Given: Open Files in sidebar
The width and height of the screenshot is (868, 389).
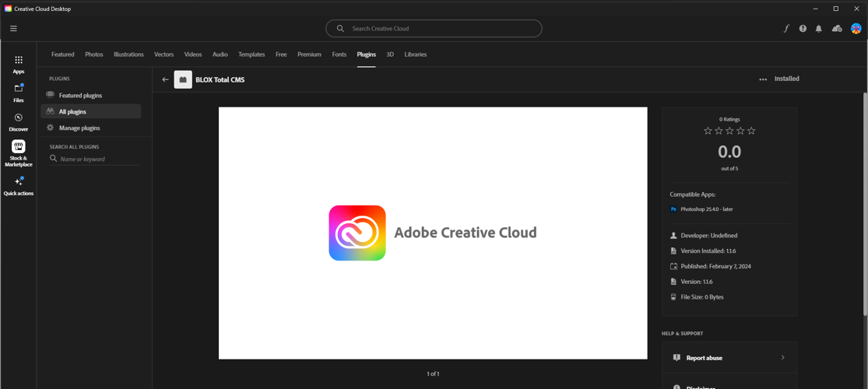Looking at the screenshot, I should [18, 93].
